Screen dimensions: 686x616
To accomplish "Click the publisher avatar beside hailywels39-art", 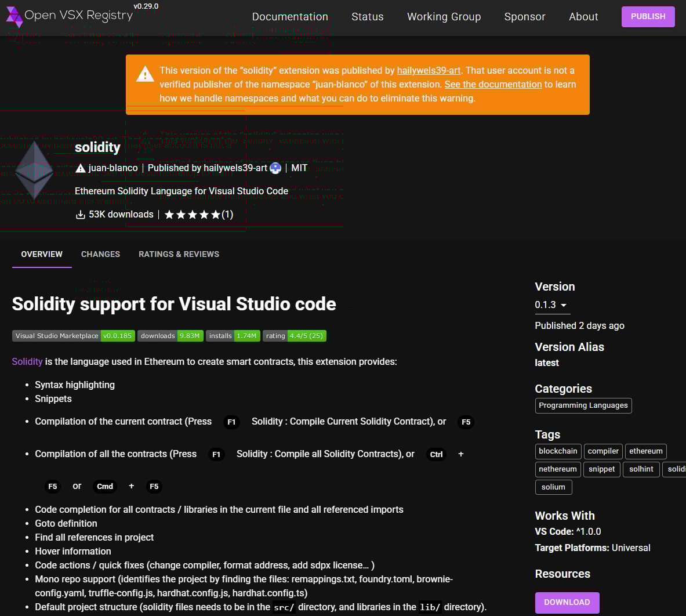I will (275, 168).
